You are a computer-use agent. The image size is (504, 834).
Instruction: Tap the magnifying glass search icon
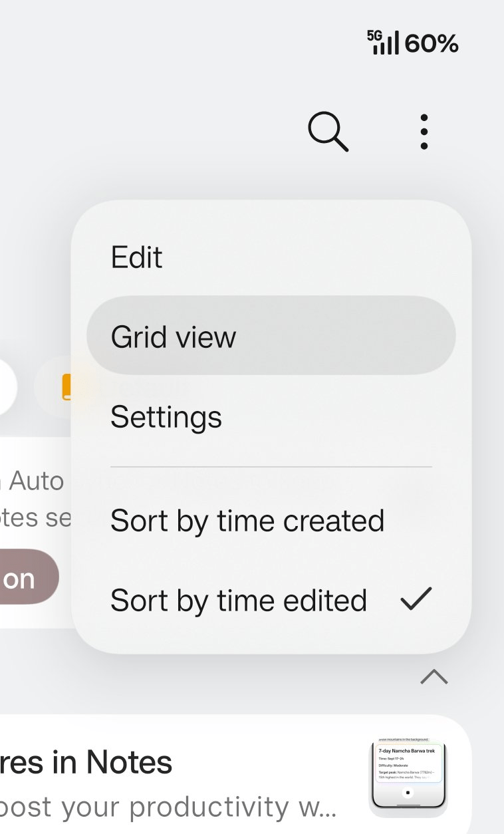pyautogui.click(x=328, y=132)
